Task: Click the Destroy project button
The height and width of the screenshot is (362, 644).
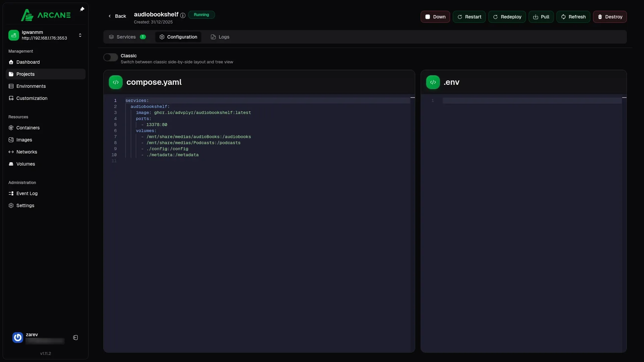Action: click(x=609, y=17)
